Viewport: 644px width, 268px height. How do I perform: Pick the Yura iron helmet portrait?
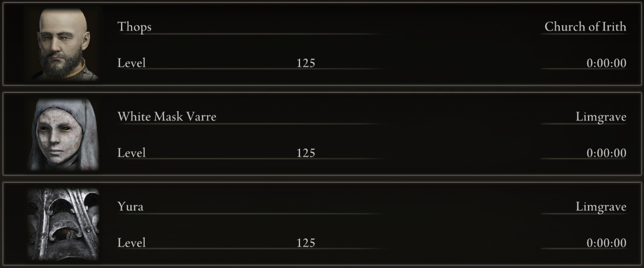[x=63, y=224]
